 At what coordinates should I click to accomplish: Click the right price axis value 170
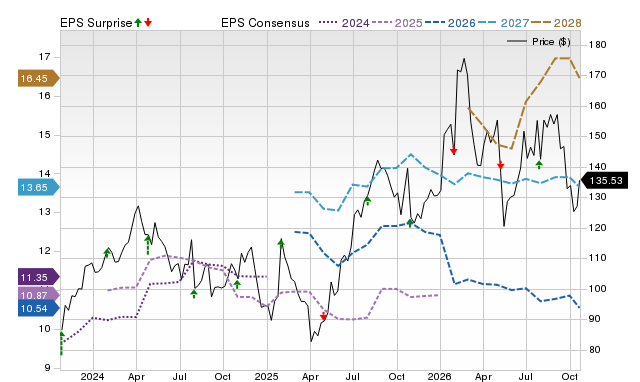click(598, 75)
